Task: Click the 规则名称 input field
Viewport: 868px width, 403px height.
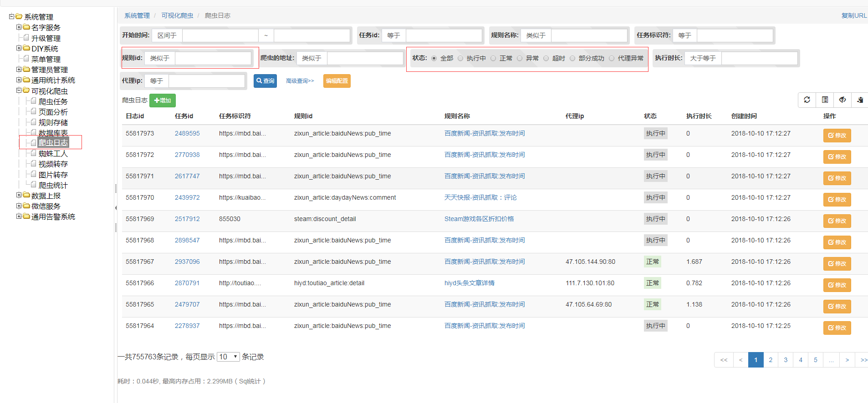Action: click(589, 35)
